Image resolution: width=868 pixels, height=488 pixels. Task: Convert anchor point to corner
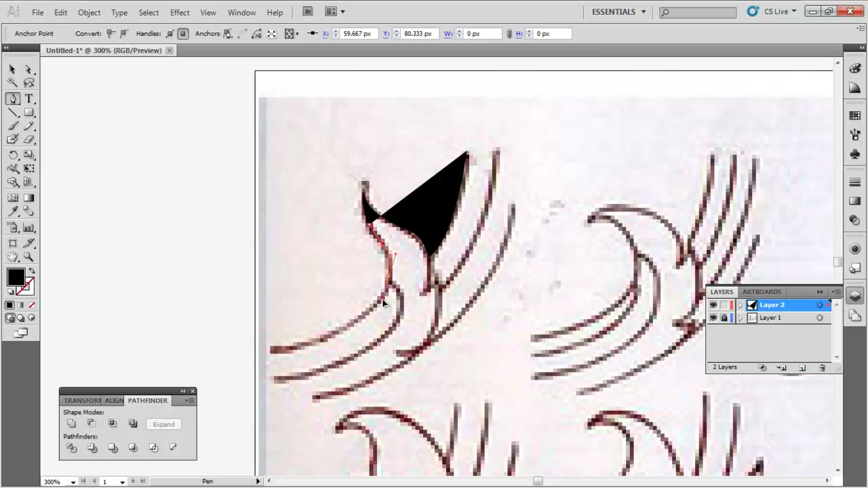pyautogui.click(x=111, y=33)
